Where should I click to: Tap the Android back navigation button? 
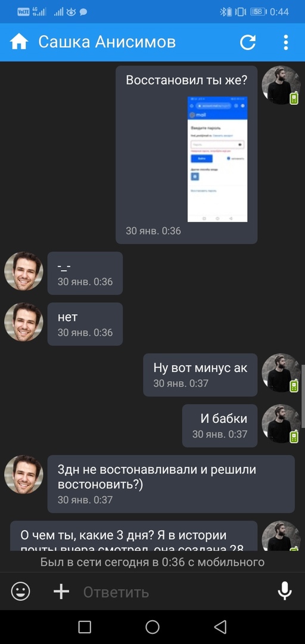point(220,627)
